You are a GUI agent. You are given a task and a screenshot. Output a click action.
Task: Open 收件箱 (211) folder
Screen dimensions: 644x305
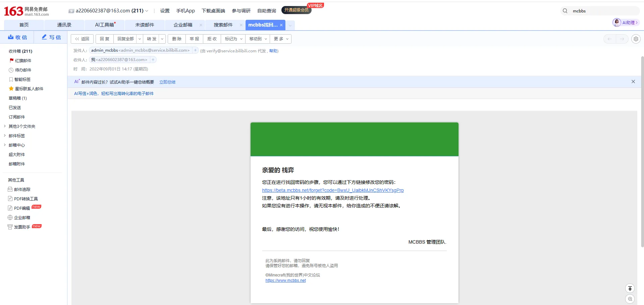point(20,51)
